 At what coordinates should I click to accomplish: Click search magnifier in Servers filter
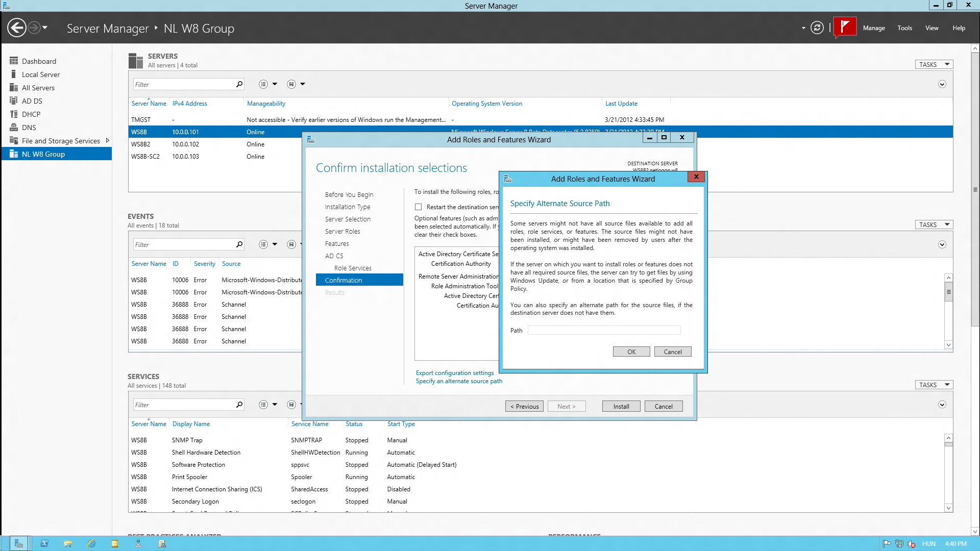tap(239, 84)
